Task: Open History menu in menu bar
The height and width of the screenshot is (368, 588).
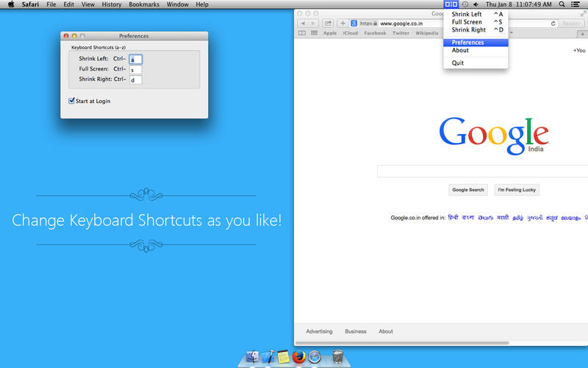Action: click(112, 4)
